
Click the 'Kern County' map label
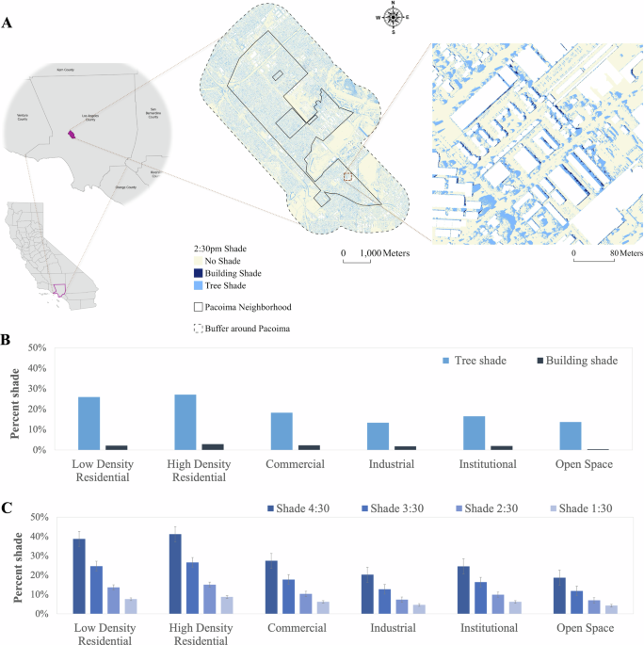(x=65, y=70)
